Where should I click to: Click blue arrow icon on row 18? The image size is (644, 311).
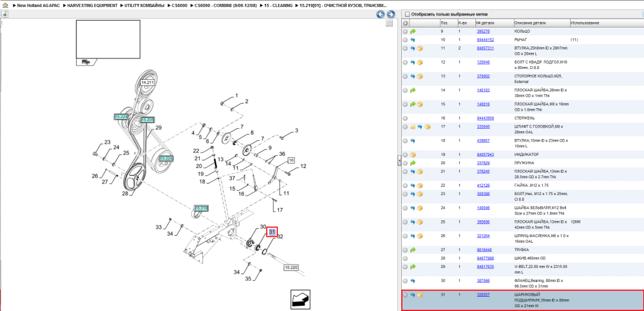[413, 140]
